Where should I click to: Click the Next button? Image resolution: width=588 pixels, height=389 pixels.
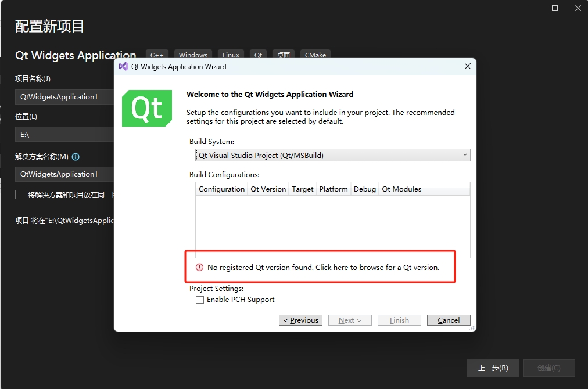[x=350, y=320]
